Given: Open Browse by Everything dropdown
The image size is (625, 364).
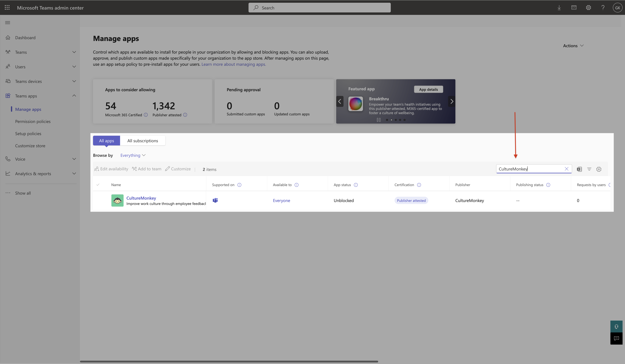Looking at the screenshot, I should (x=133, y=155).
